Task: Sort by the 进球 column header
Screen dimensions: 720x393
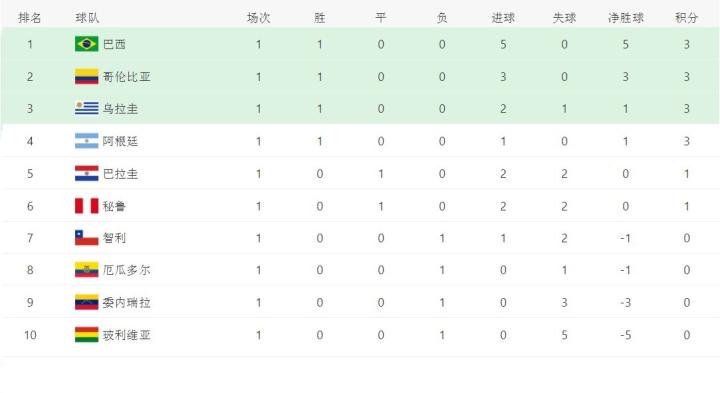Action: [x=503, y=18]
